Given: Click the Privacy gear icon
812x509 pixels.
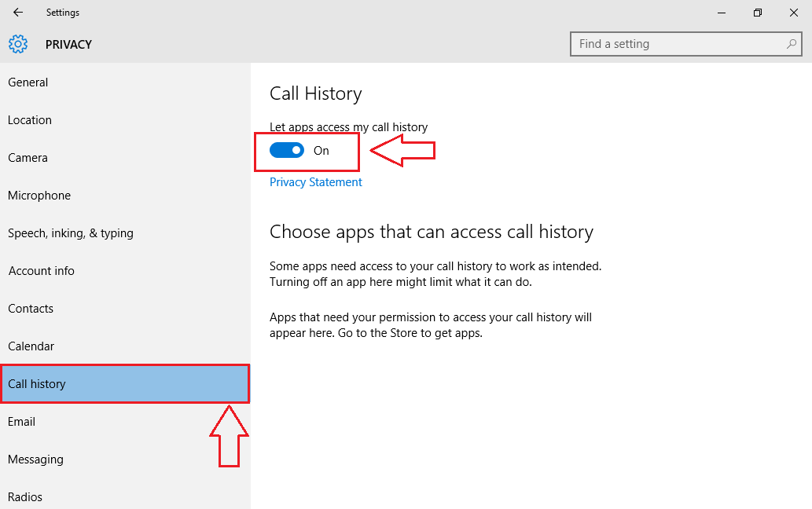Looking at the screenshot, I should [x=18, y=45].
